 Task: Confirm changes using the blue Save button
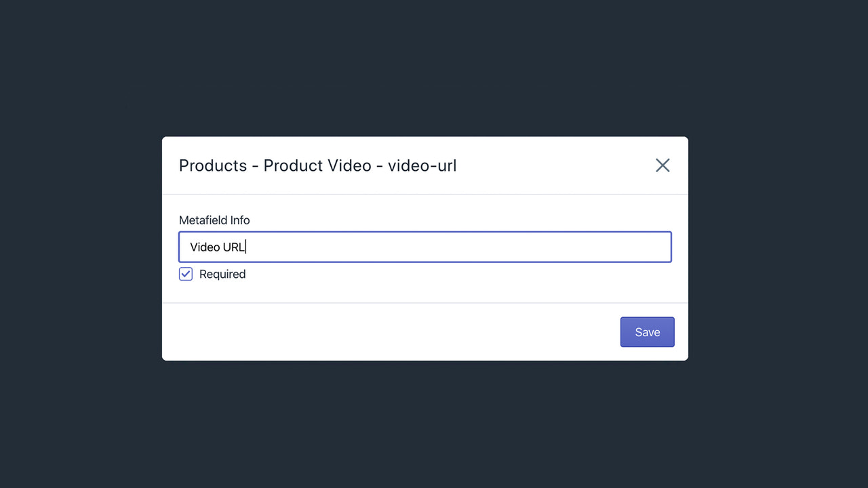[x=647, y=331]
